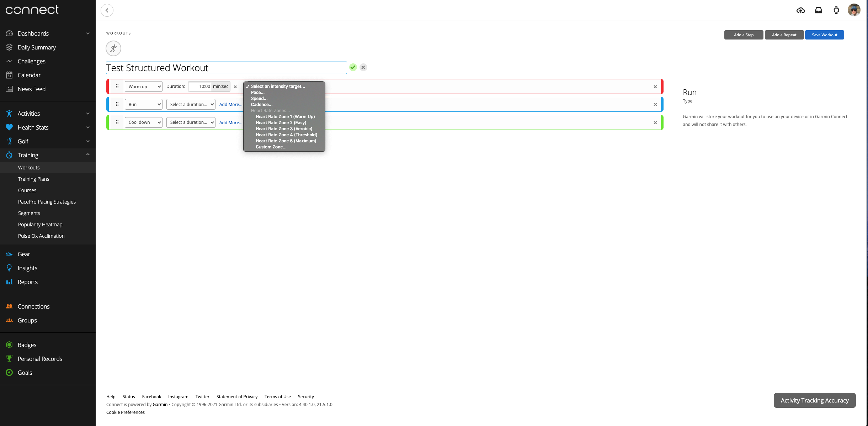Viewport: 868px width, 426px height.
Task: Click the running activity type icon
Action: click(x=113, y=48)
